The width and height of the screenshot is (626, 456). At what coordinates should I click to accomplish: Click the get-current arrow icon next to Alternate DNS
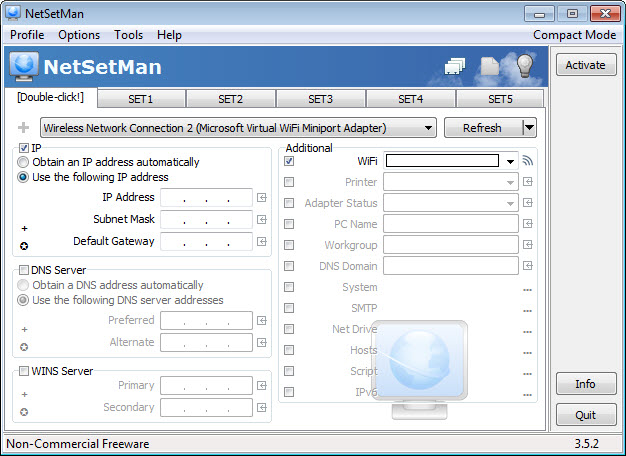point(262,343)
